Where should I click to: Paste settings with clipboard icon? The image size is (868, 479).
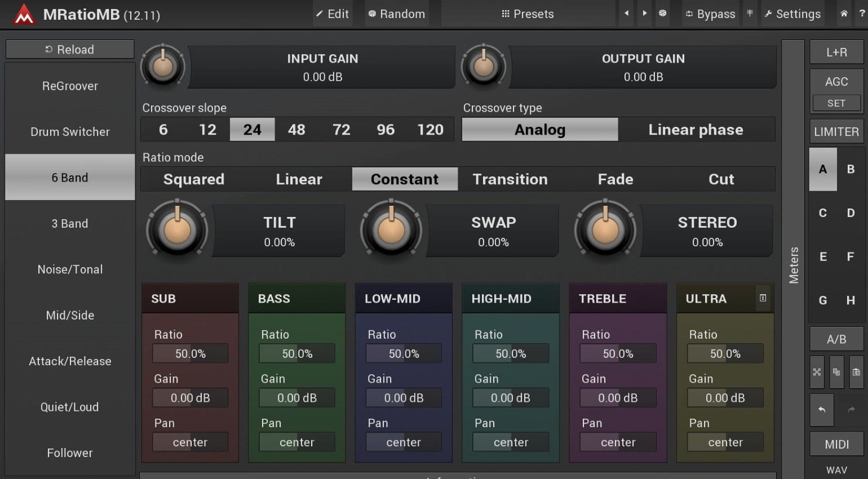pyautogui.click(x=856, y=372)
